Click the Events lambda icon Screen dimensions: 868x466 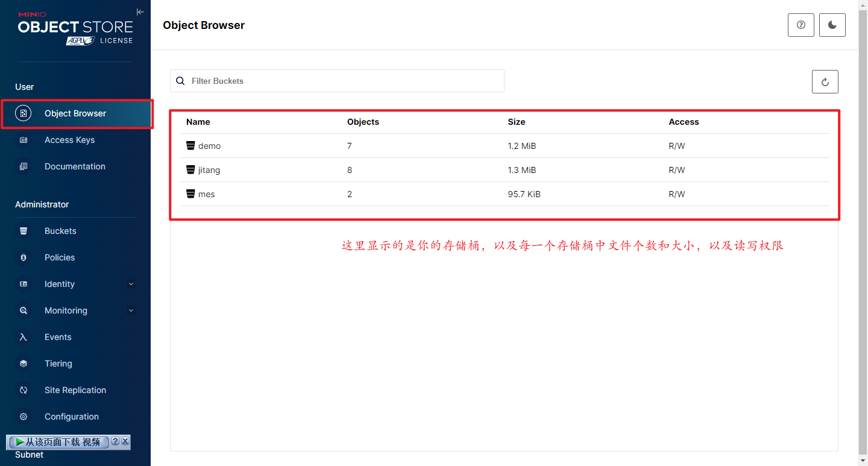24,337
